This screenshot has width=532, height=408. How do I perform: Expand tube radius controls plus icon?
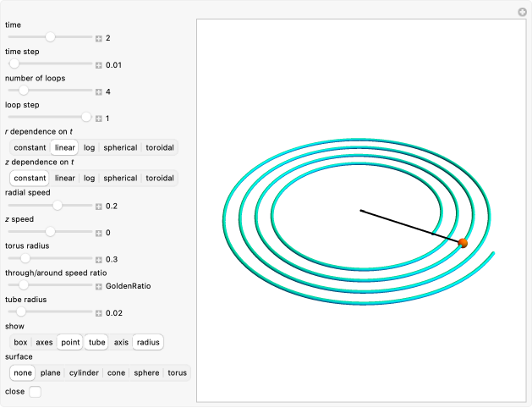(x=99, y=313)
